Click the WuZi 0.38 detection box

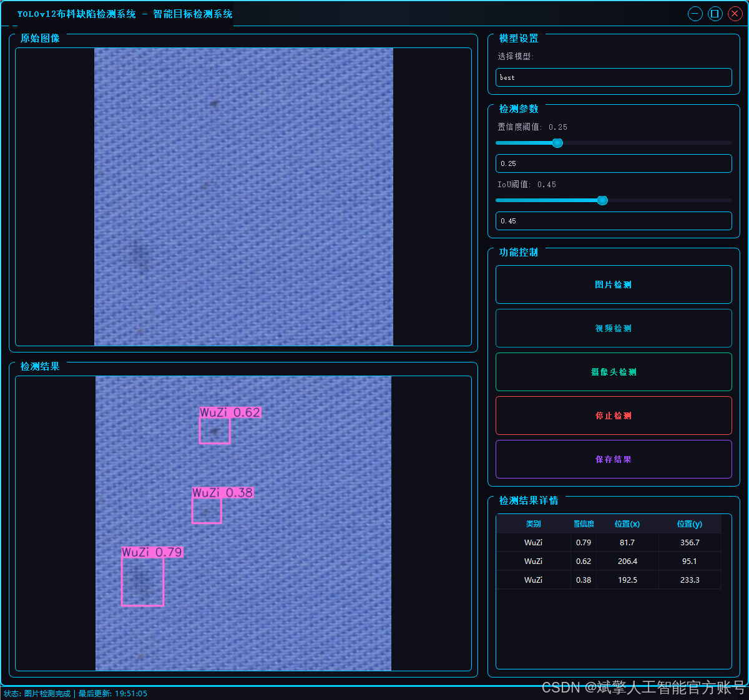pyautogui.click(x=207, y=510)
